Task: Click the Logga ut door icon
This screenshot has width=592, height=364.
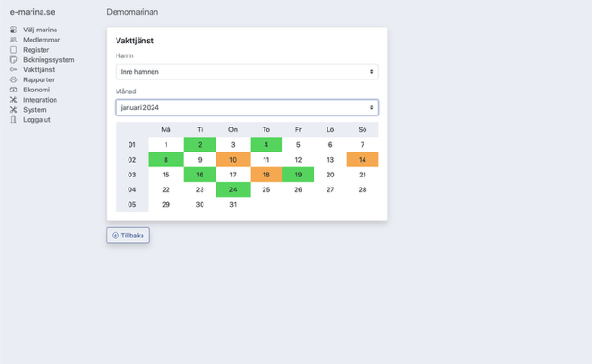Action: [x=14, y=119]
